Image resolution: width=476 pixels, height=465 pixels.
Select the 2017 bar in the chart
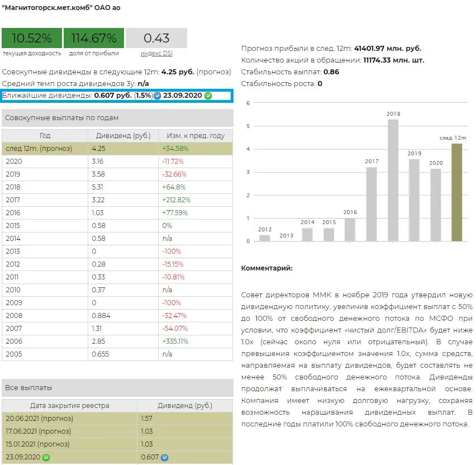(372, 204)
